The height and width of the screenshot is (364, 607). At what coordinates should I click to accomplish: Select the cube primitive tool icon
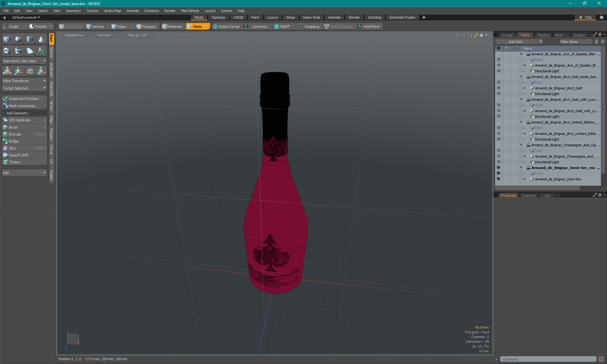point(7,39)
